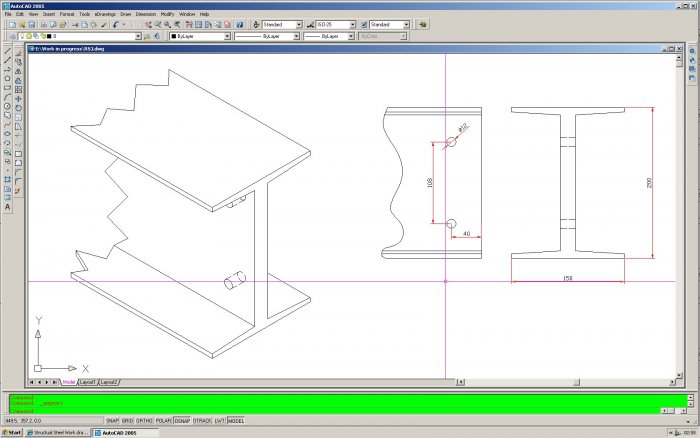Select the Revision Cloud tool
The height and width of the screenshot is (438, 700).
(8, 115)
